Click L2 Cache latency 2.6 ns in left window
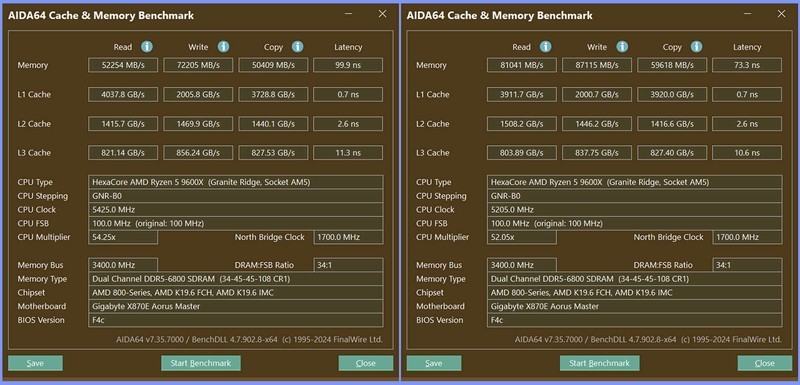This screenshot has height=385, width=800. (348, 124)
